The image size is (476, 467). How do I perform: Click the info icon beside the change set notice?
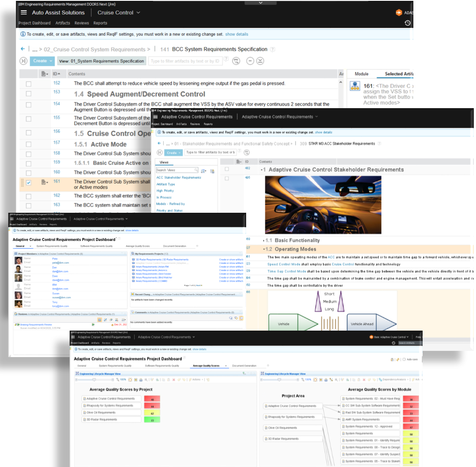pos(23,34)
